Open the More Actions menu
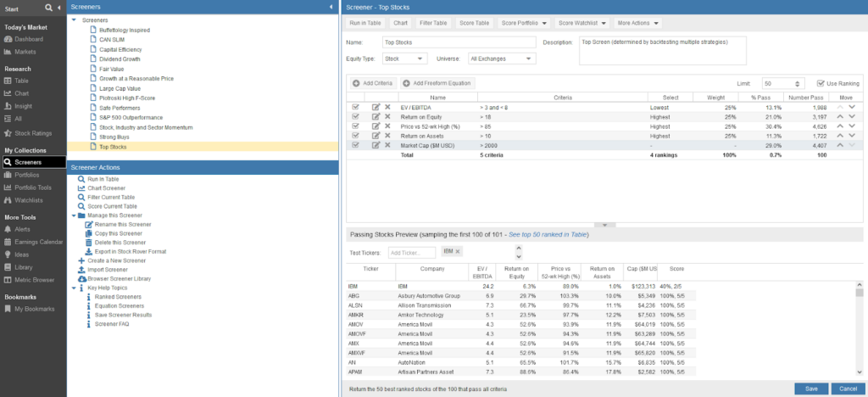The image size is (868, 397). coord(637,23)
